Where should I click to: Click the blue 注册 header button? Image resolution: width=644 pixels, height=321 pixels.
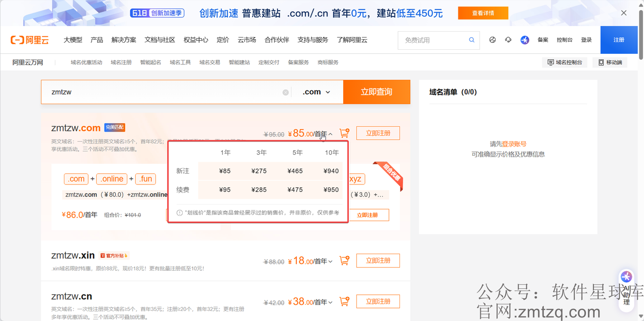[x=619, y=40]
